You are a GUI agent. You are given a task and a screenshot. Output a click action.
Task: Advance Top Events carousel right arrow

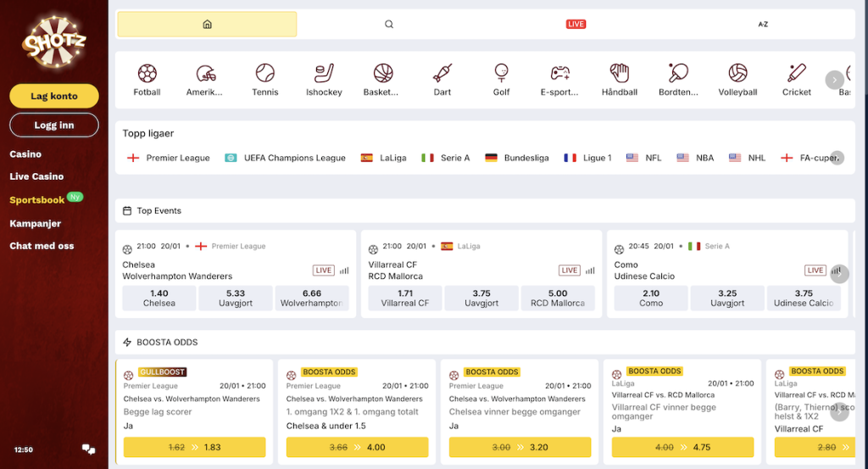[x=839, y=273]
